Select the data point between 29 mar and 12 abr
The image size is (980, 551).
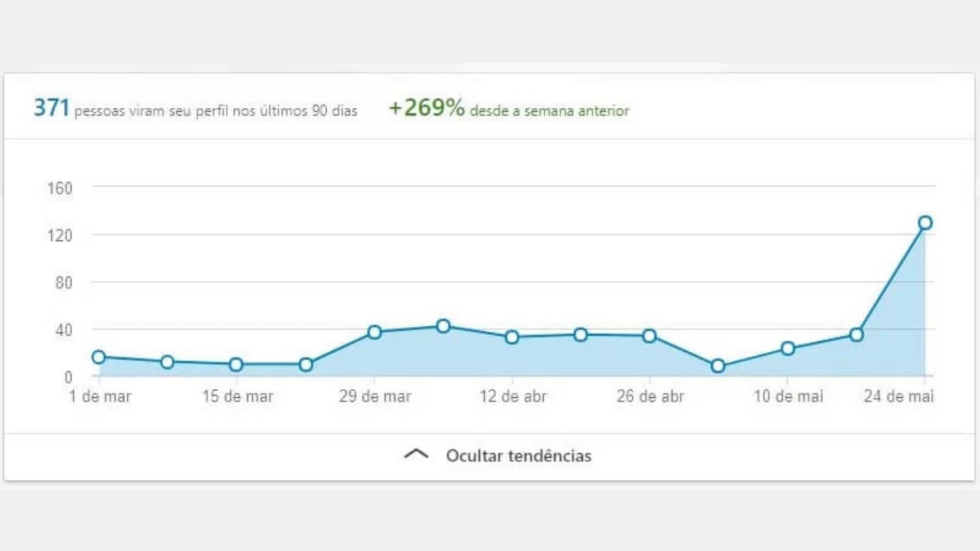pos(443,326)
